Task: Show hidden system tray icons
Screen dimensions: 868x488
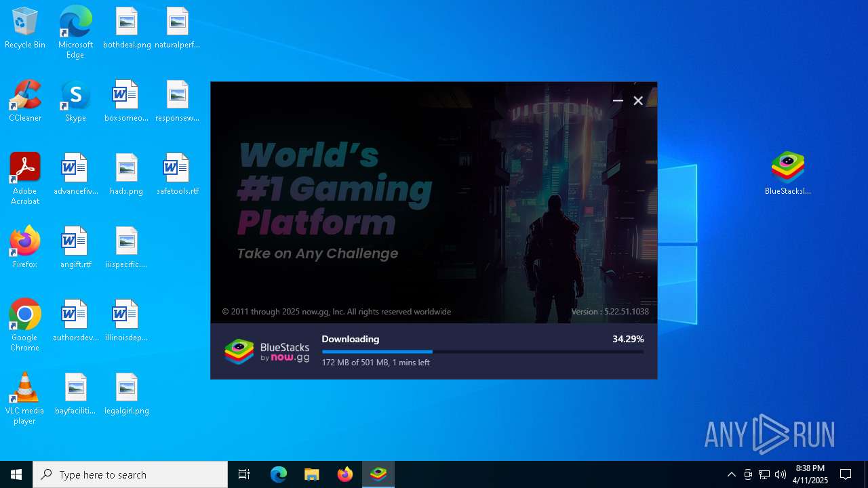Action: point(731,474)
